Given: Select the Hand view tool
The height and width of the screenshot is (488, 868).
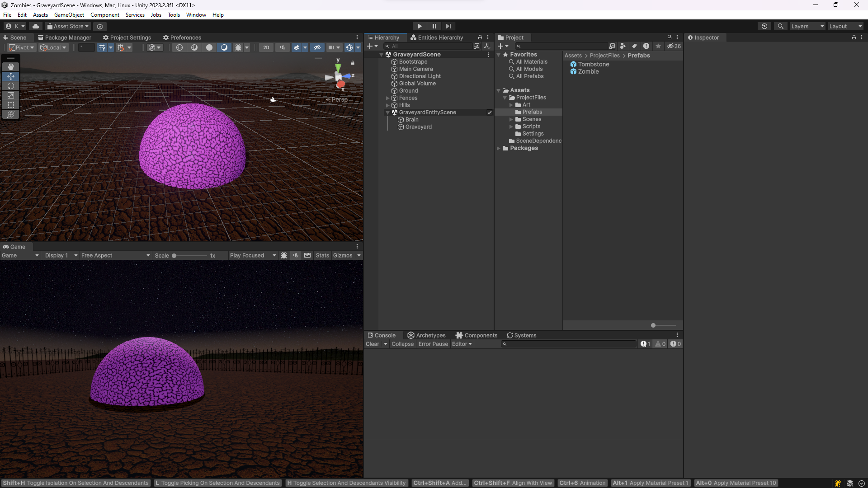Looking at the screenshot, I should pos(11,67).
